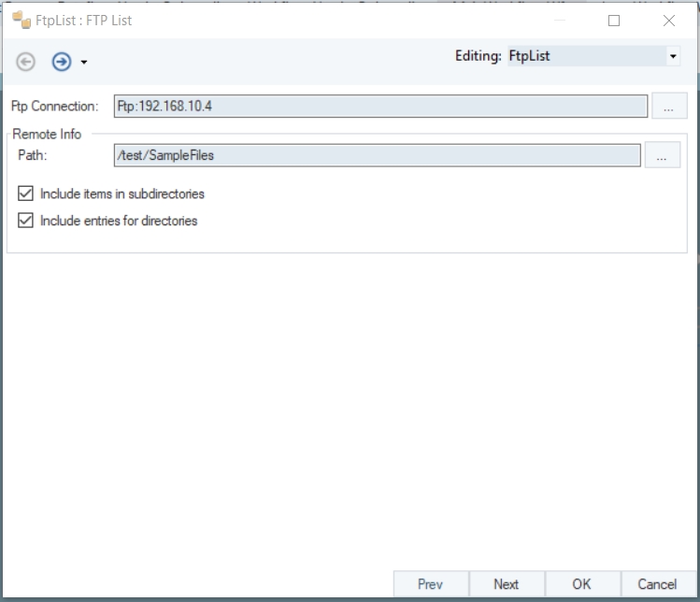Click the /test/SampleFiles path field
Image resolution: width=700 pixels, height=602 pixels.
[x=377, y=156]
